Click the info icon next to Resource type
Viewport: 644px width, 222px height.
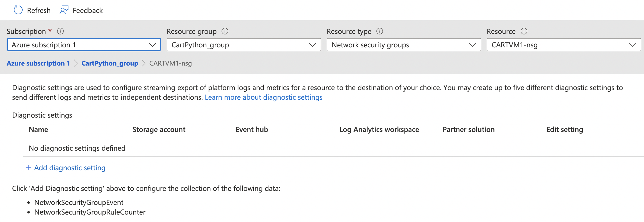[380, 31]
